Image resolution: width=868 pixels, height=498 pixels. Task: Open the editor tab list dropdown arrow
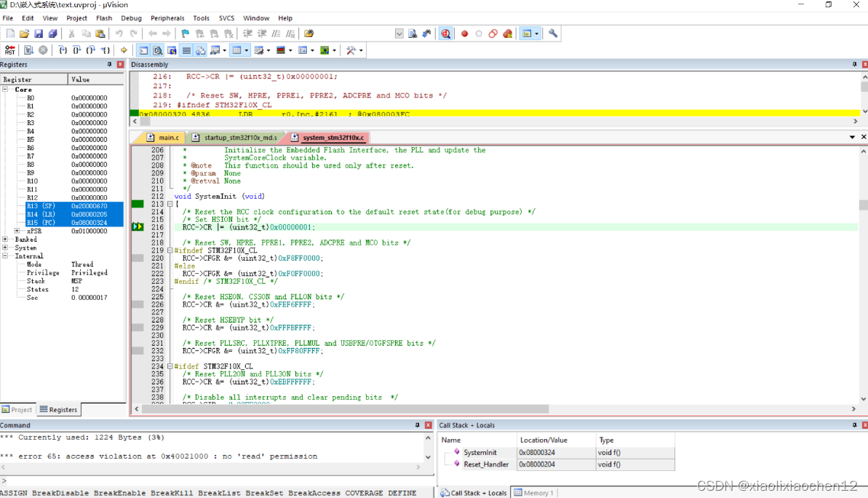tap(852, 137)
